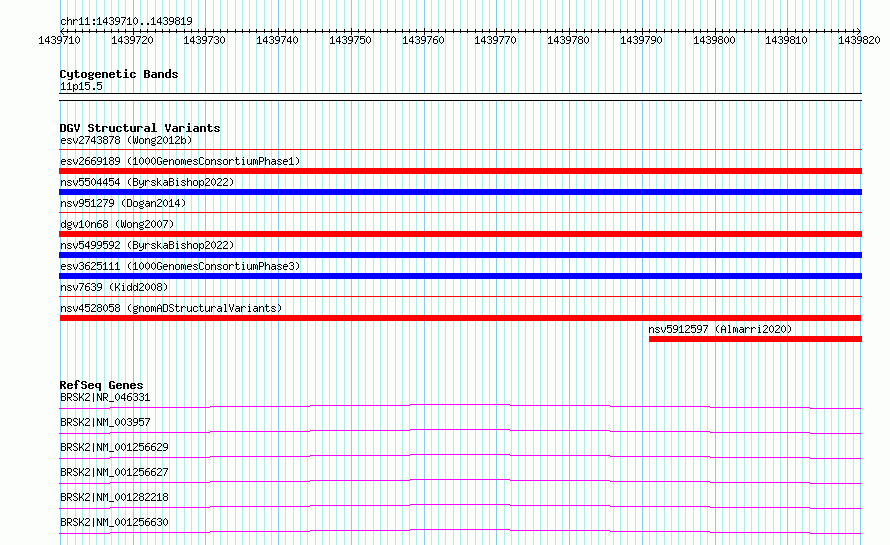Open variant dgv10n68 (Wong2007)
Image resolution: width=890 pixels, height=545 pixels.
117,224
